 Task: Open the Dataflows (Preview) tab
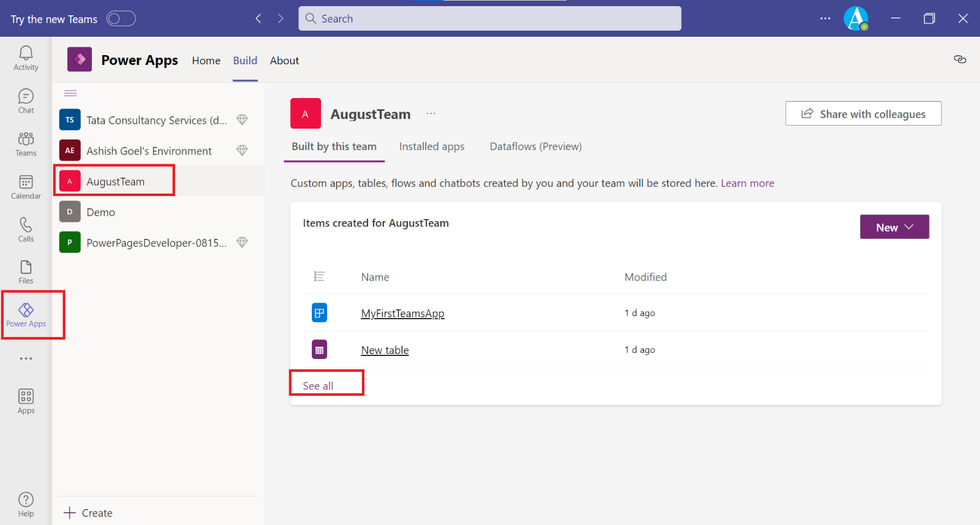535,146
